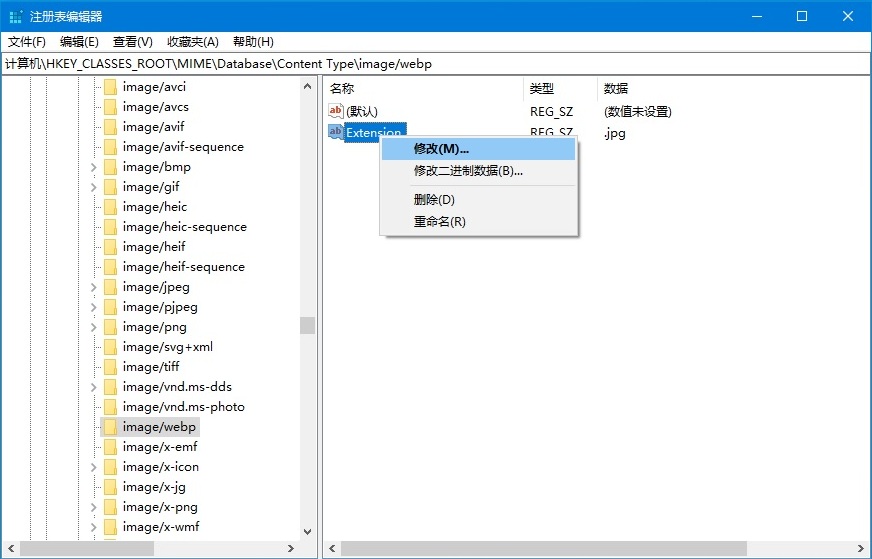Click the image/x-emf folder icon

pyautogui.click(x=110, y=447)
